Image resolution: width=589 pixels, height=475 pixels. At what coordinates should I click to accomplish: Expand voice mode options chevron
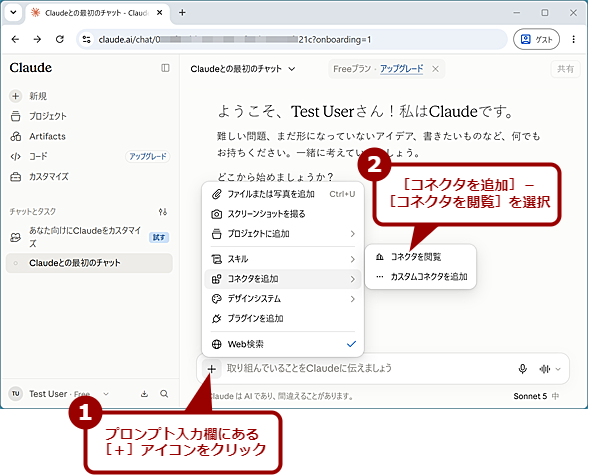(x=558, y=369)
